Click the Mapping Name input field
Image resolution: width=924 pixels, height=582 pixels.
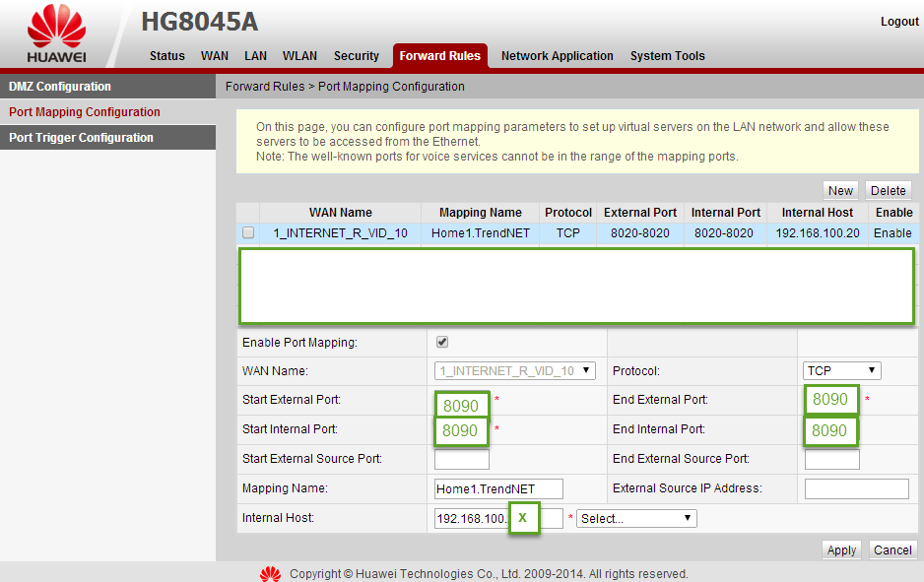498,489
